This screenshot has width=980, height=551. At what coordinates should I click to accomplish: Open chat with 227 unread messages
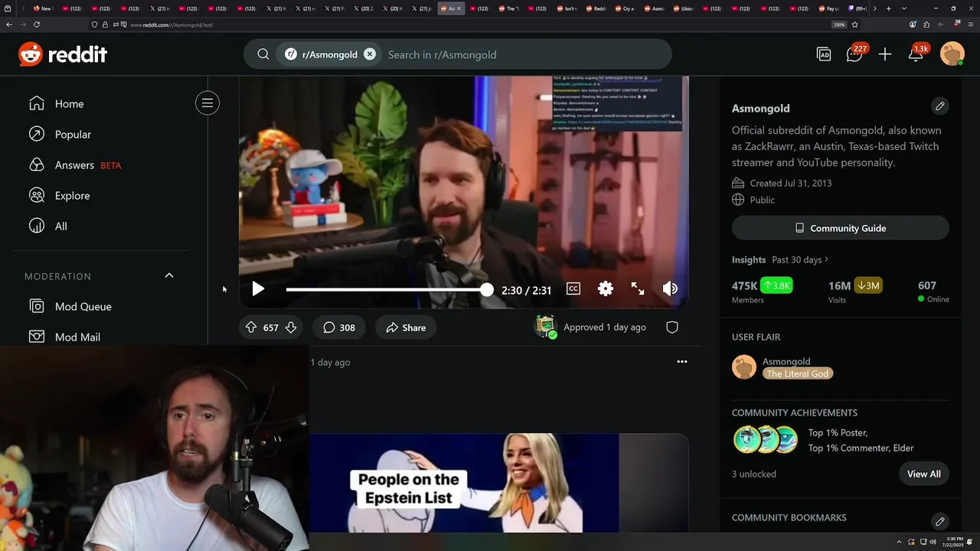pos(855,54)
